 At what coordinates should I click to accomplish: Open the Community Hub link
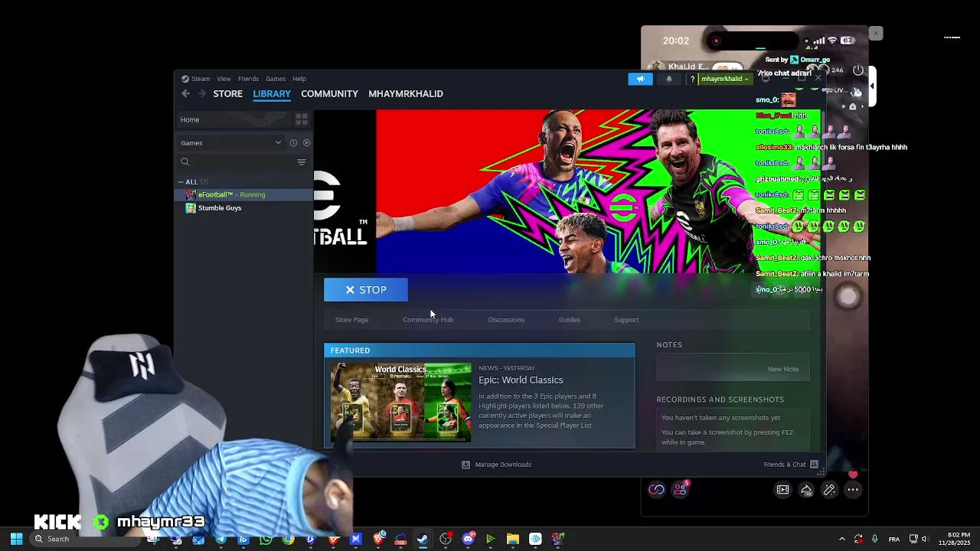428,320
